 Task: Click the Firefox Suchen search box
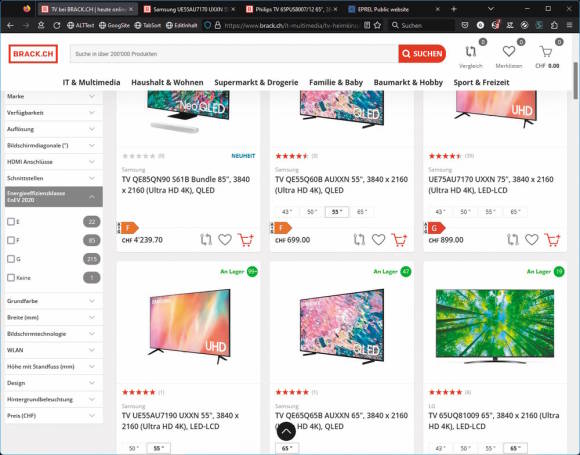(422, 25)
